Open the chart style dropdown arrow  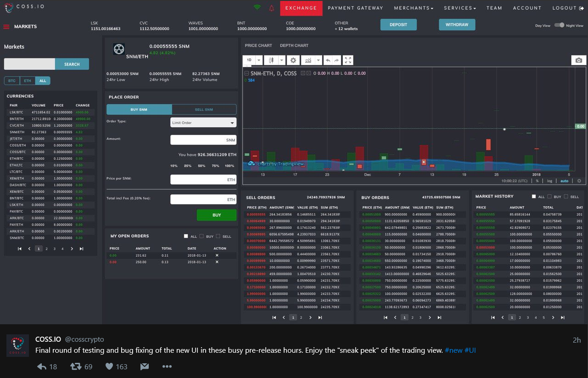click(x=281, y=60)
